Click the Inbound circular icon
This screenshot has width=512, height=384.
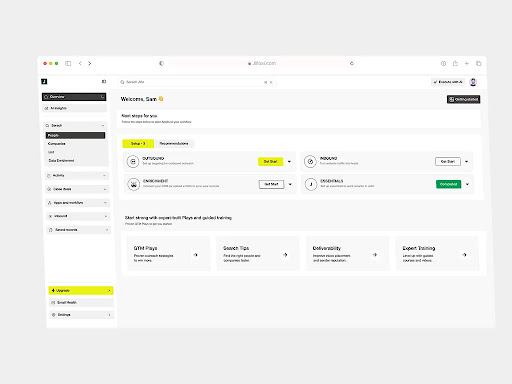310,162
